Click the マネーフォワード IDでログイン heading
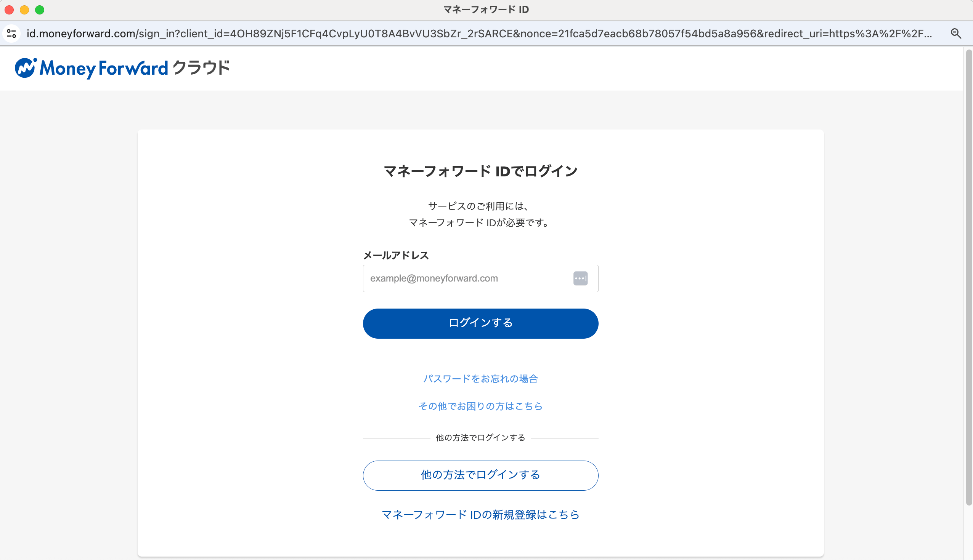This screenshot has width=973, height=560. pos(480,171)
